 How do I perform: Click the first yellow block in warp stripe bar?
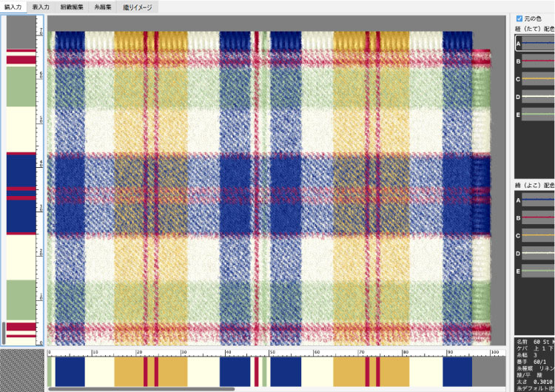(128, 370)
